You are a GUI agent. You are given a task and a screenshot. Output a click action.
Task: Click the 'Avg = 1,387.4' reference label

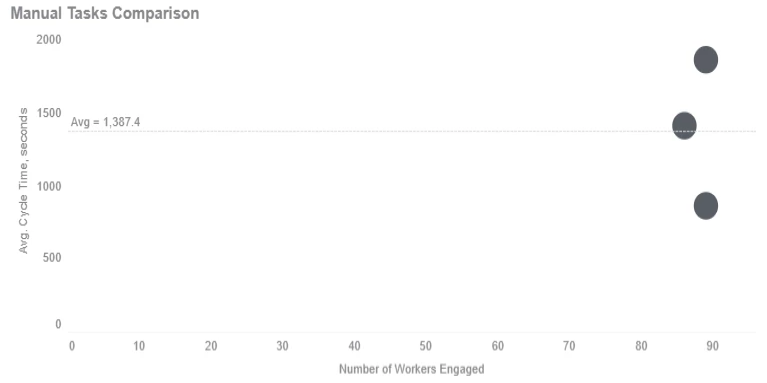click(x=105, y=122)
